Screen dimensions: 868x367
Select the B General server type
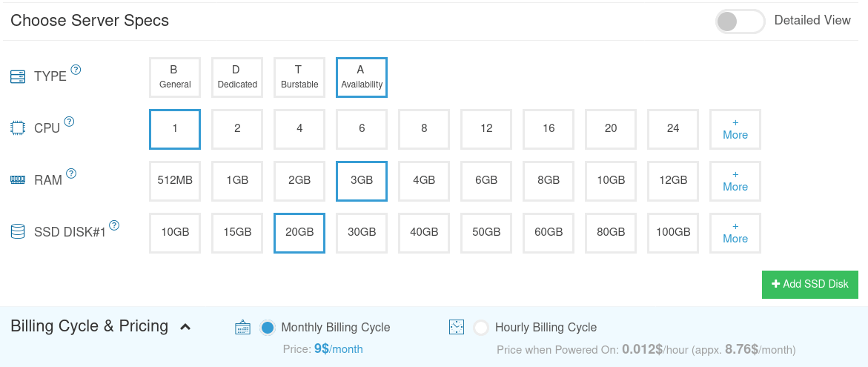pyautogui.click(x=175, y=77)
